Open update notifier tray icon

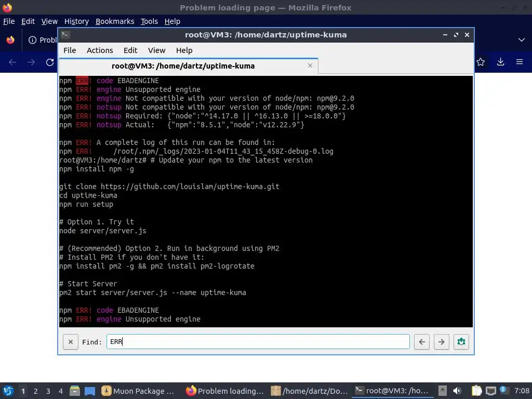tap(503, 390)
